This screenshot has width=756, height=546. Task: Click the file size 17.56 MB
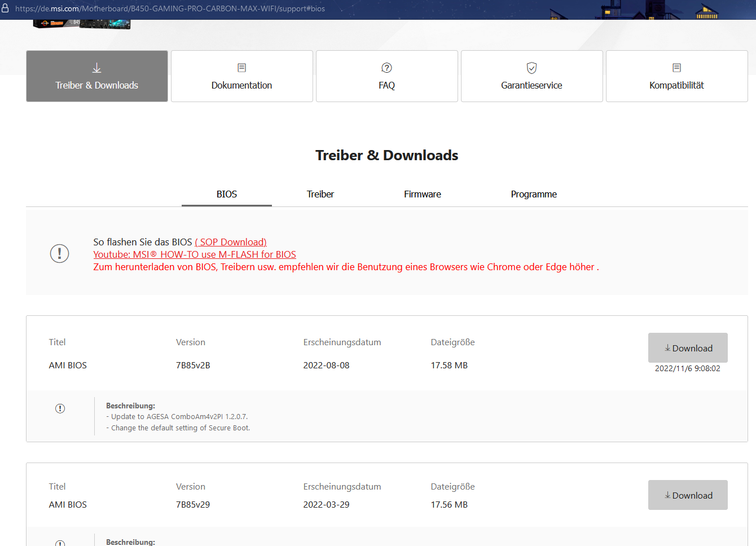coord(449,505)
